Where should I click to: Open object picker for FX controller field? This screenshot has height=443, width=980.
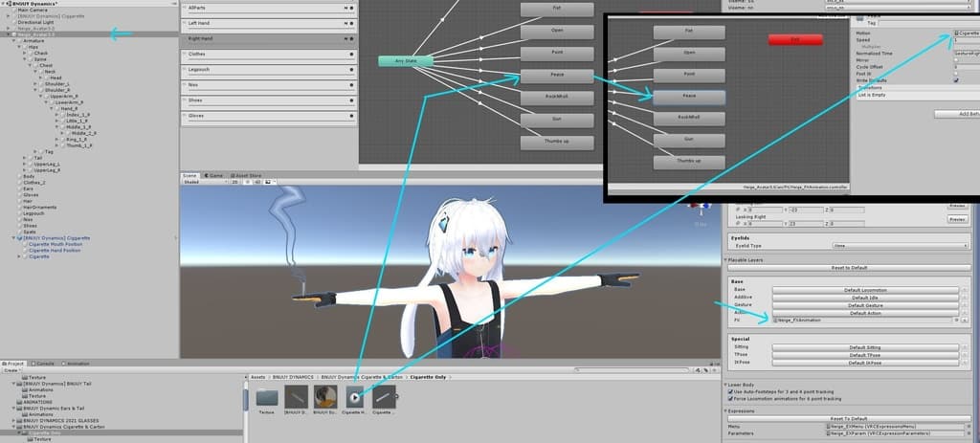957,320
